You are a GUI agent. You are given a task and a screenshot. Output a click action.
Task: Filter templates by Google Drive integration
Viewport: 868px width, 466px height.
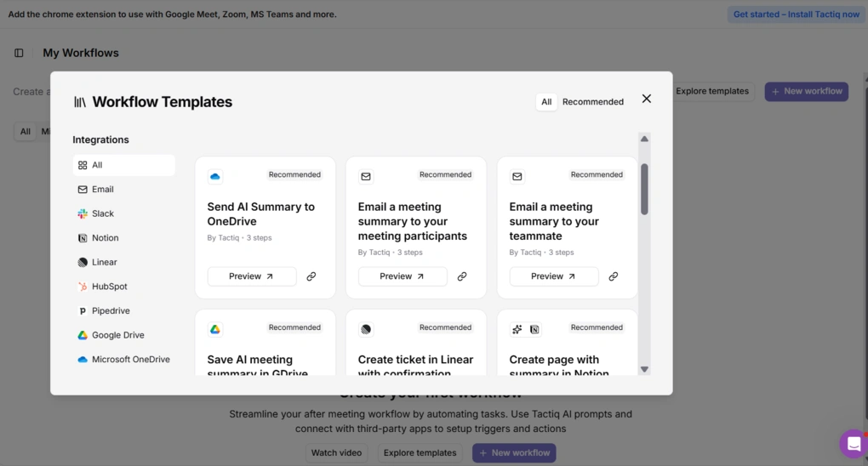[x=124, y=335]
